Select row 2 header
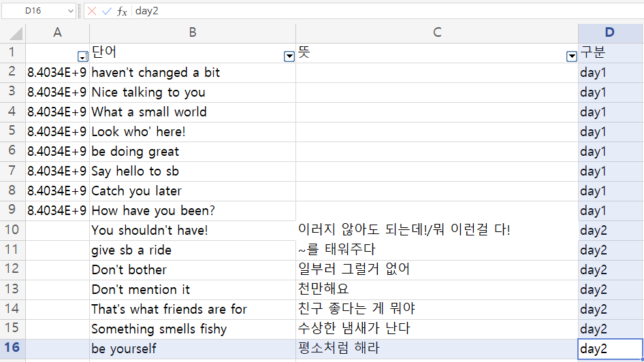The height and width of the screenshot is (362, 644). point(12,72)
